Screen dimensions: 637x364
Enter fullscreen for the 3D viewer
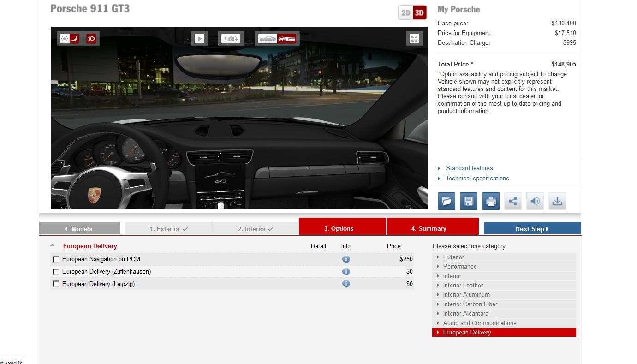click(x=414, y=39)
